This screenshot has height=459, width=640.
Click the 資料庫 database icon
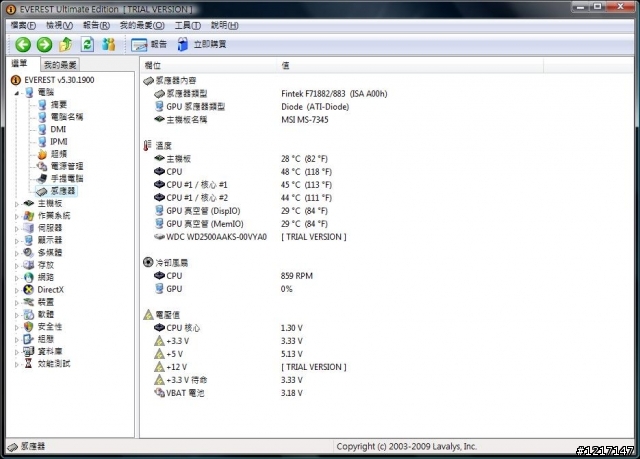29,352
